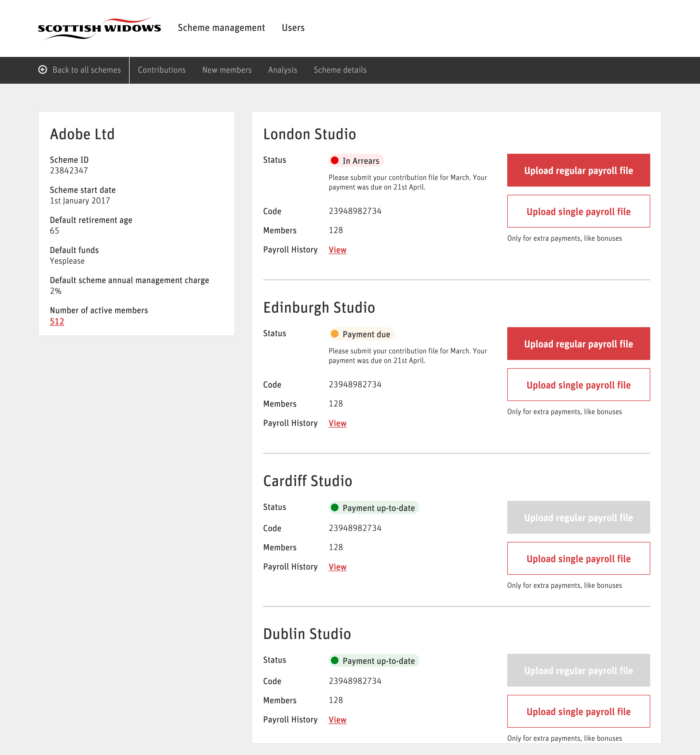Open the Scheme details tab
The image size is (700, 755).
[340, 70]
